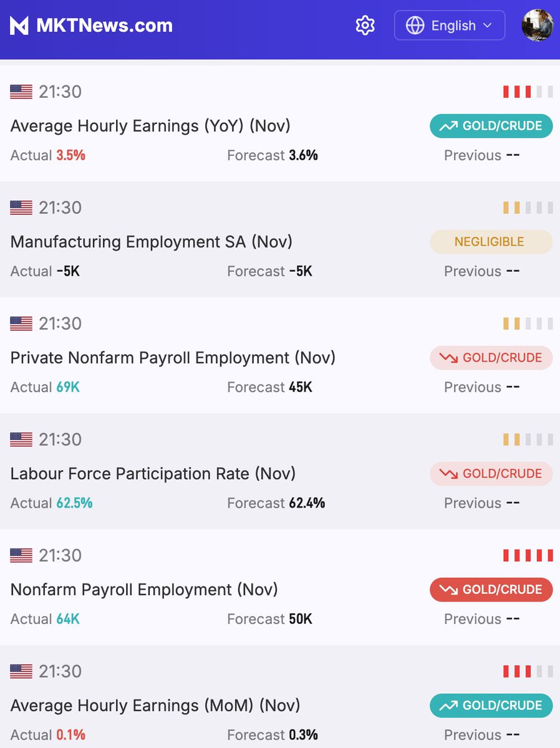Click the MKTNews.com logo
The width and height of the screenshot is (560, 748).
pyautogui.click(x=91, y=26)
